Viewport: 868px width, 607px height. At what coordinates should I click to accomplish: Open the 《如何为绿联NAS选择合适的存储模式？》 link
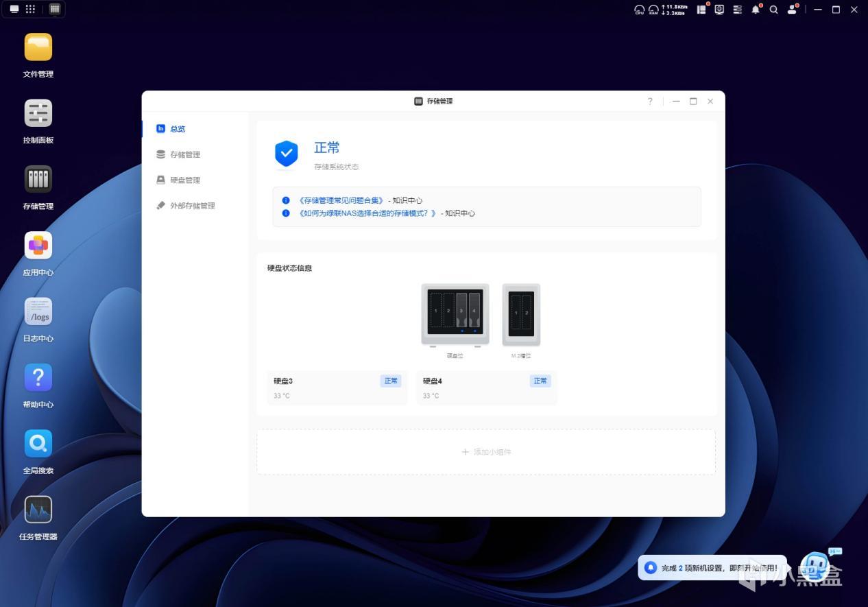(x=367, y=213)
